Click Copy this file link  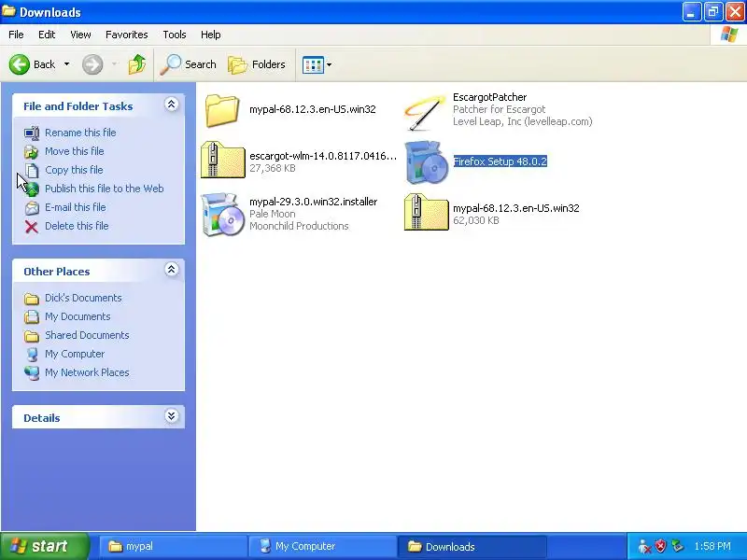click(74, 170)
